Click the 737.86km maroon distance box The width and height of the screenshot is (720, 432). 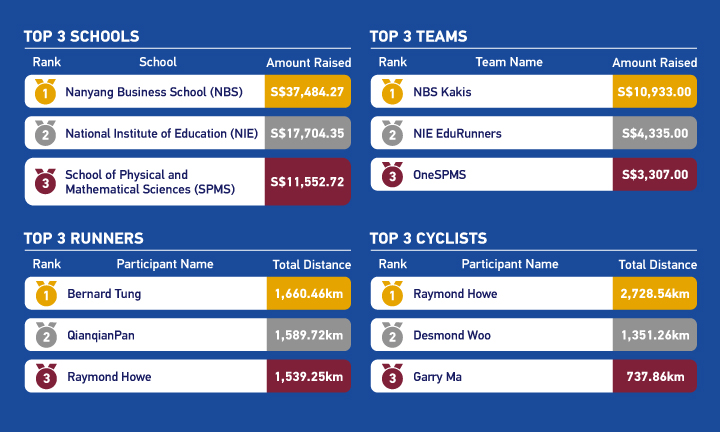(654, 376)
